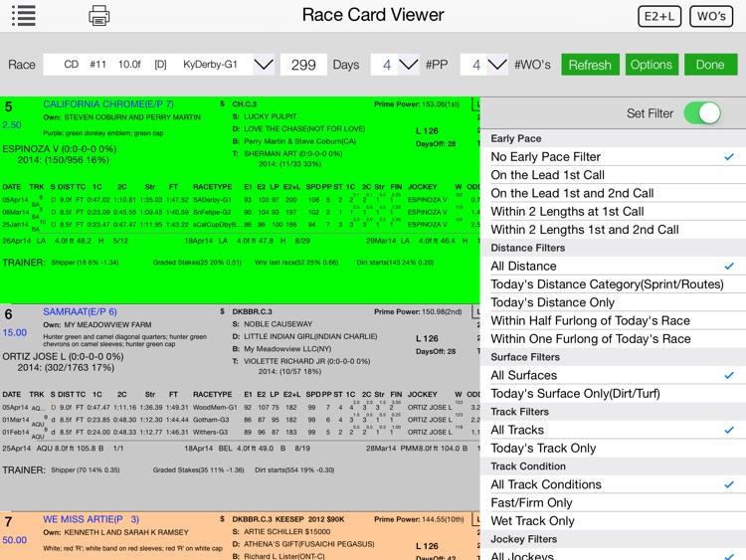
Task: Click the 15.00 odds under horse 6
Action: (15, 332)
